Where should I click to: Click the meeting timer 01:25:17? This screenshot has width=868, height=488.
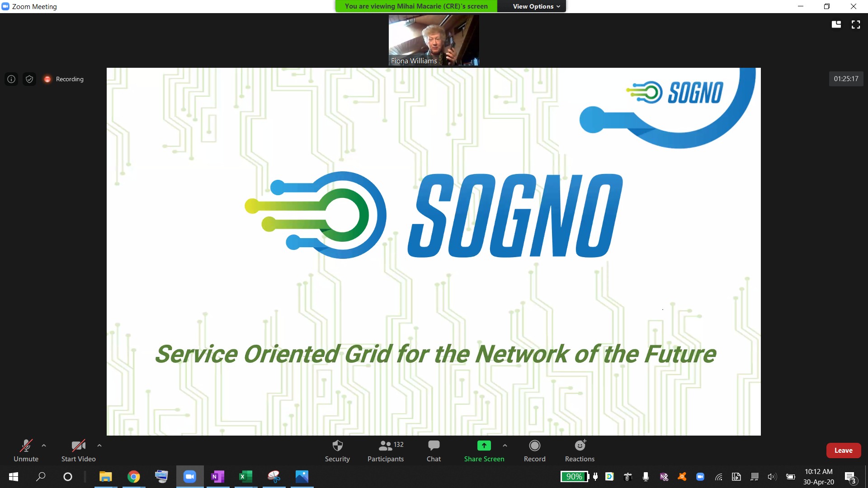click(x=846, y=79)
